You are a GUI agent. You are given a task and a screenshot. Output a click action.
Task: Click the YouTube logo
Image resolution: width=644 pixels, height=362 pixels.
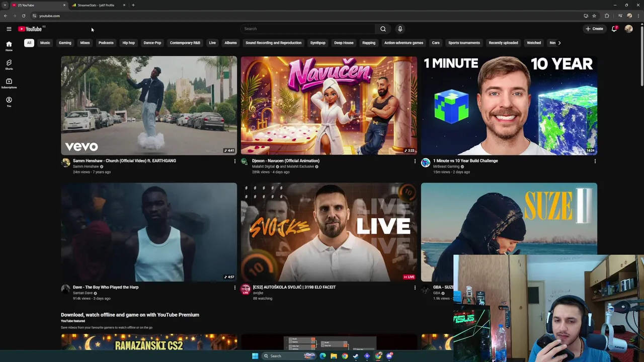(x=30, y=29)
